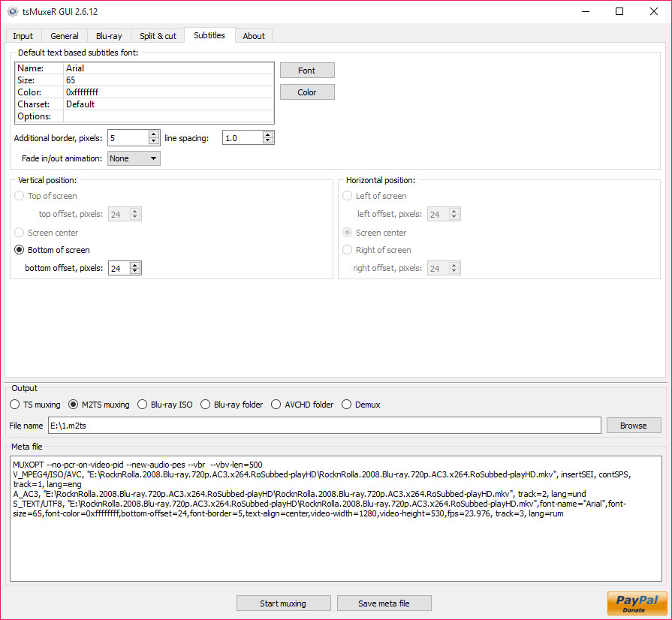The height and width of the screenshot is (620, 672).
Task: Switch to the Input tab
Action: pyautogui.click(x=23, y=36)
